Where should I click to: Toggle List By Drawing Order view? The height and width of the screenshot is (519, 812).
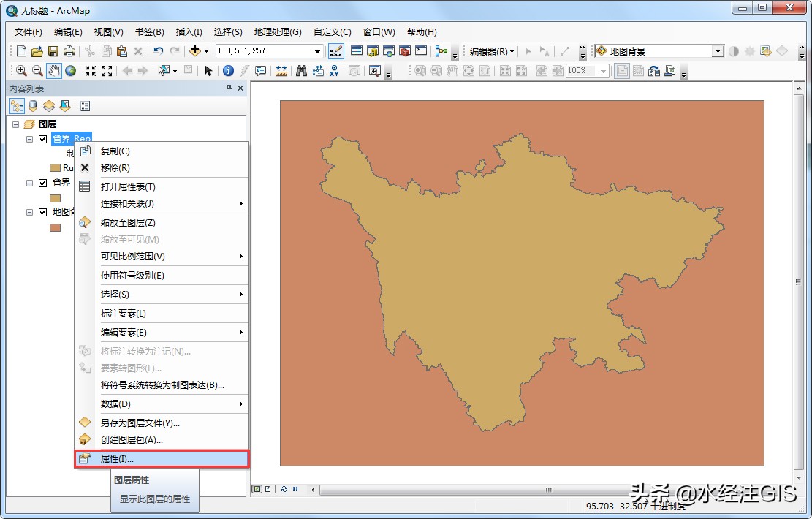pyautogui.click(x=17, y=106)
